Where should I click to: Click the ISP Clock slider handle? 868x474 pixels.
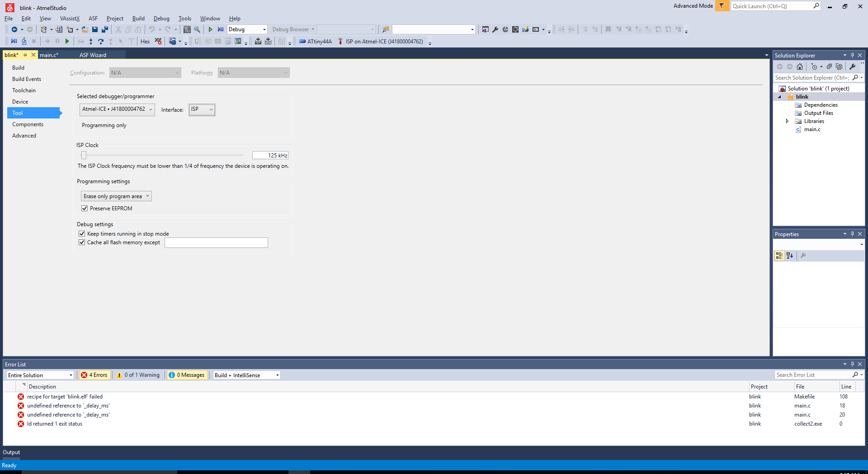click(84, 155)
